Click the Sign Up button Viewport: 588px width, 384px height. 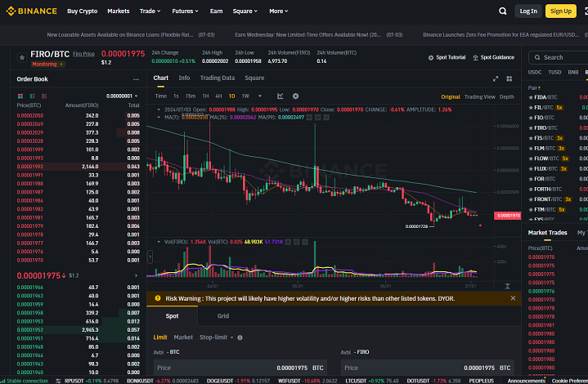(x=561, y=11)
